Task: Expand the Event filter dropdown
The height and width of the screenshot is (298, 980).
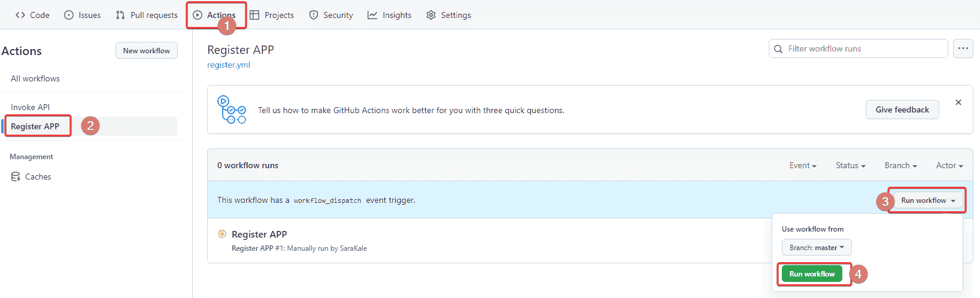Action: (x=803, y=165)
